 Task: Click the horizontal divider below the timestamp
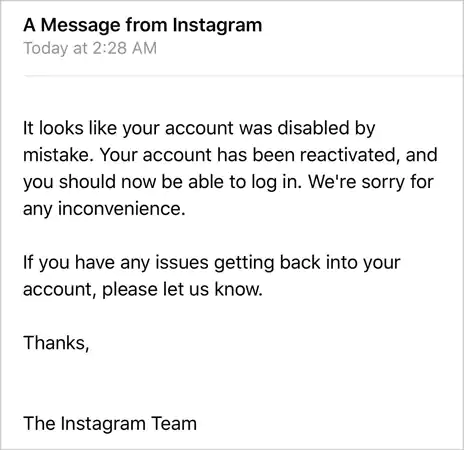[x=243, y=76]
